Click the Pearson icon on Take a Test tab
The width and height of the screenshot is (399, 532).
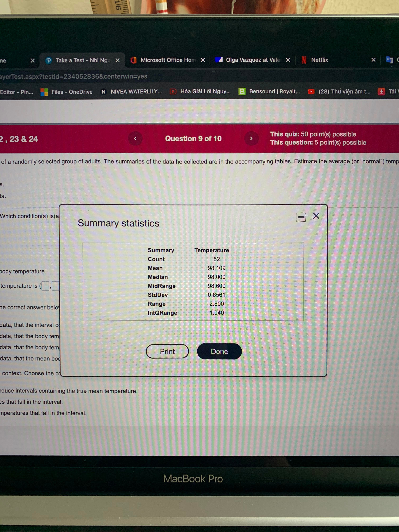[49, 60]
